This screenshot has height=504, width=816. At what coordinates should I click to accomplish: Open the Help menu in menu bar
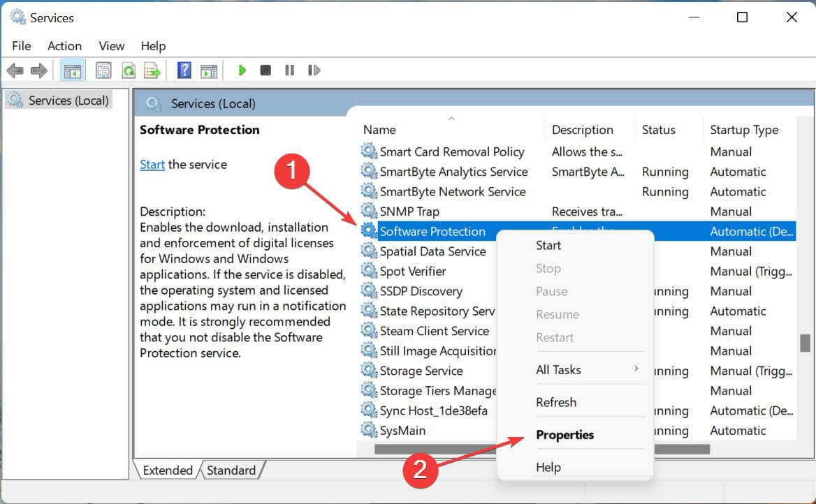153,46
